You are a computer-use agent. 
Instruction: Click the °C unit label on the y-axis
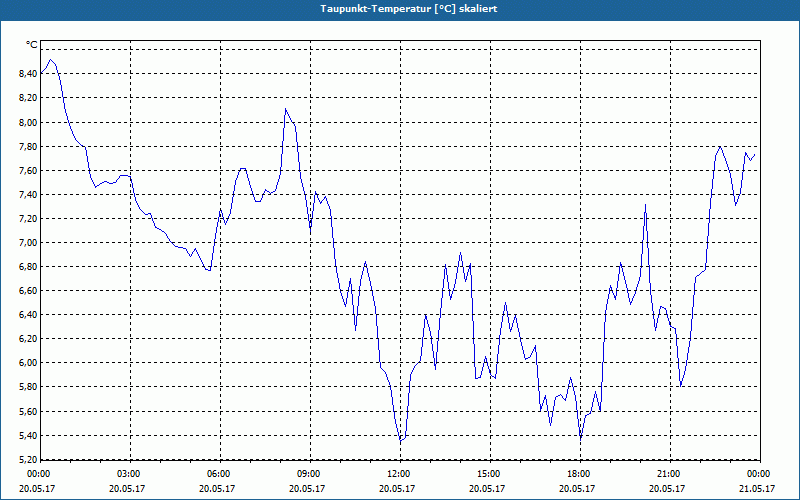click(x=32, y=45)
